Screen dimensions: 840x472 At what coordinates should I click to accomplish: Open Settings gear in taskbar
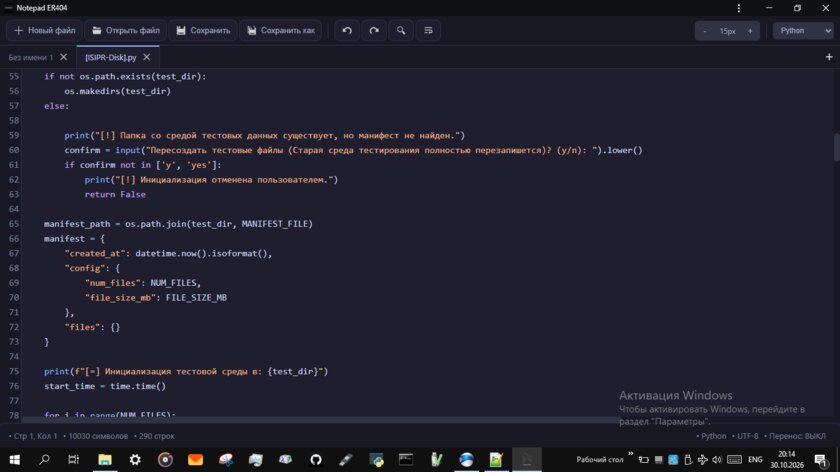point(135,460)
